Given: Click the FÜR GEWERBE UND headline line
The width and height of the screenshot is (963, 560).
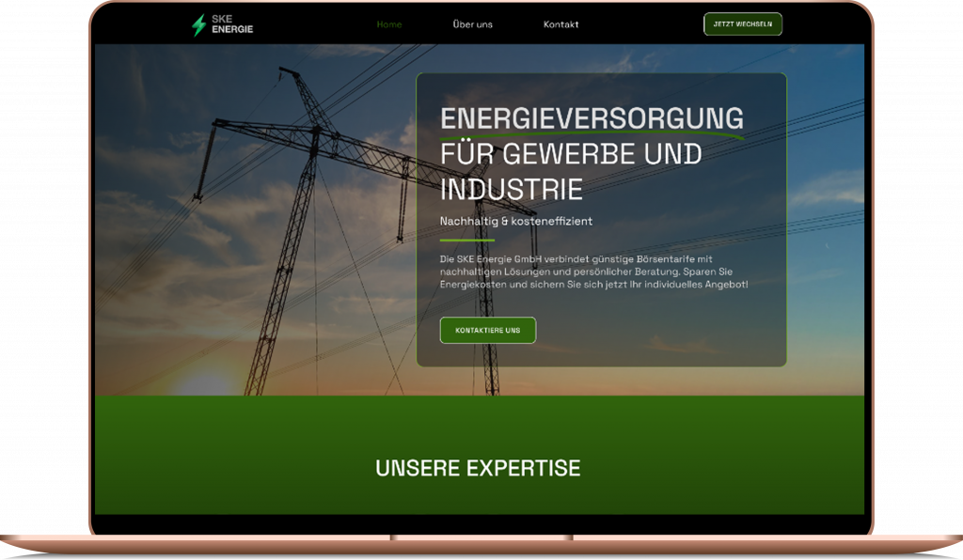Looking at the screenshot, I should pos(571,154).
